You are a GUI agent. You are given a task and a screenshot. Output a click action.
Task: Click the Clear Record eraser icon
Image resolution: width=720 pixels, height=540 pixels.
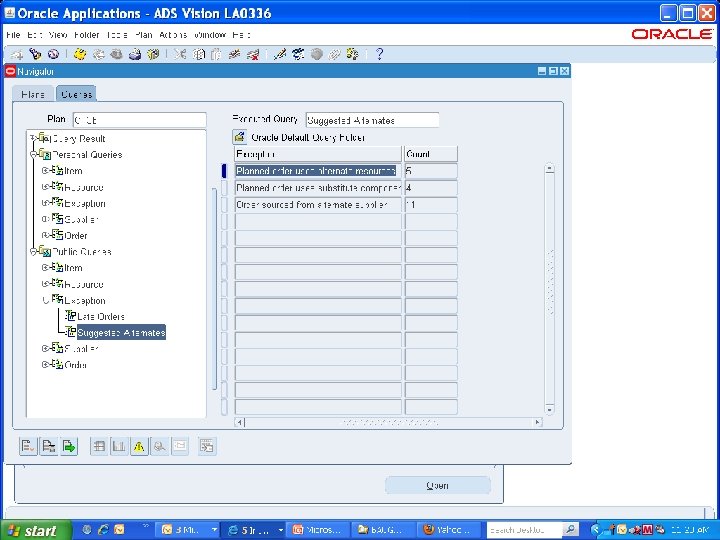[x=235, y=54]
